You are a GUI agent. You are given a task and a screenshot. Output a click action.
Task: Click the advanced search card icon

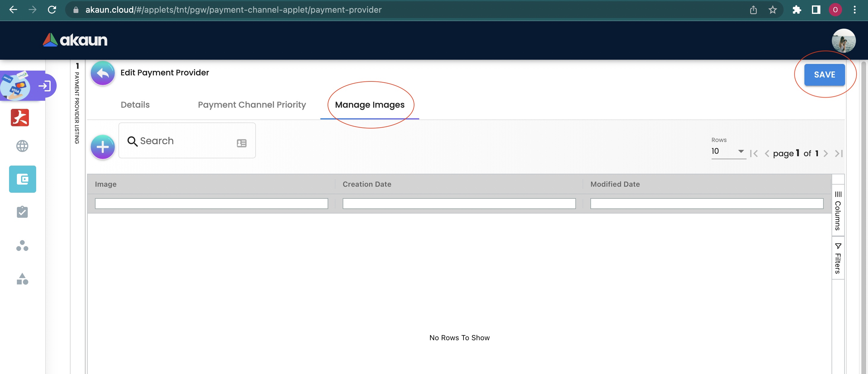click(x=241, y=143)
